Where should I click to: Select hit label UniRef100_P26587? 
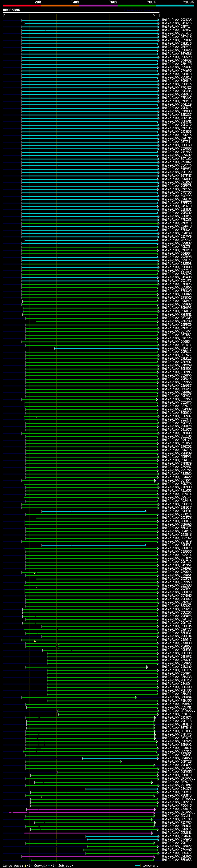pyautogui.click(x=176, y=416)
